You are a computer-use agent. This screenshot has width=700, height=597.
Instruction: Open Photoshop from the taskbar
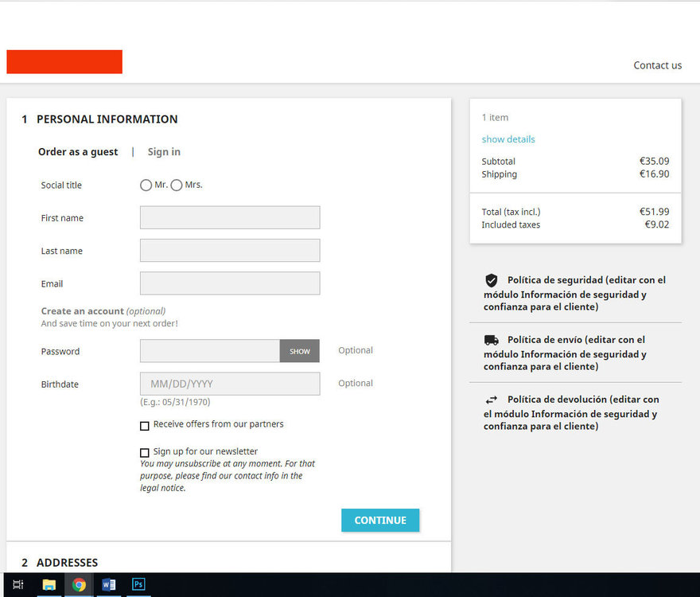pyautogui.click(x=138, y=584)
